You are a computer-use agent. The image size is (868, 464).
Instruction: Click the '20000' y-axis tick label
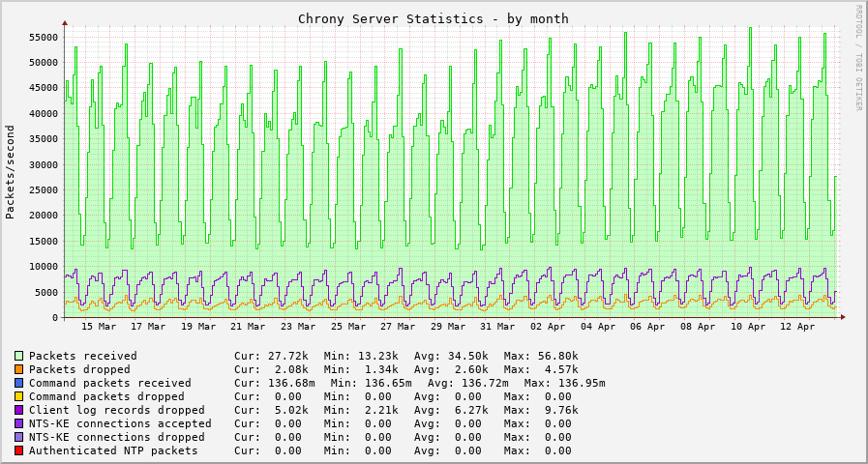pyautogui.click(x=44, y=216)
